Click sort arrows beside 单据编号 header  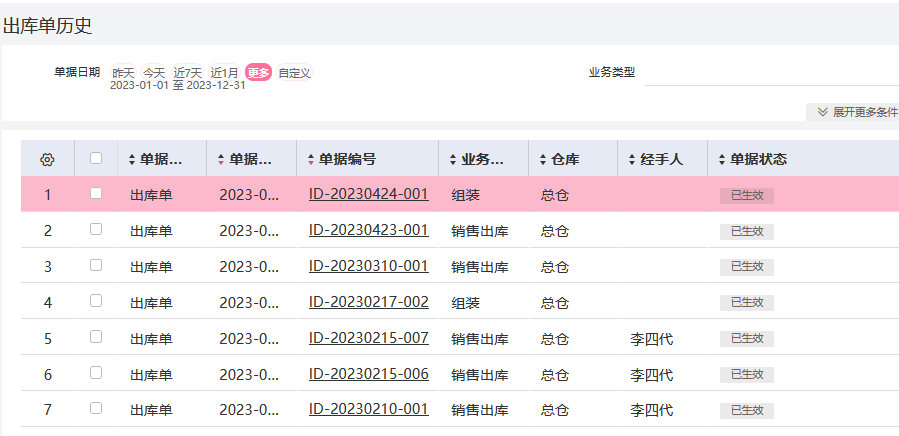[x=310, y=159]
